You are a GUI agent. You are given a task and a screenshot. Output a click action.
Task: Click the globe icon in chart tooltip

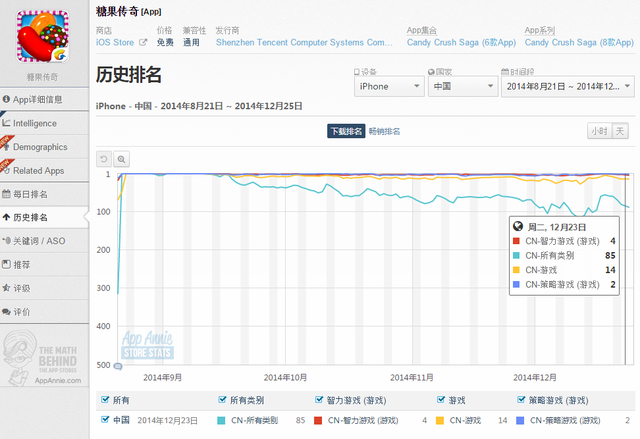click(518, 226)
